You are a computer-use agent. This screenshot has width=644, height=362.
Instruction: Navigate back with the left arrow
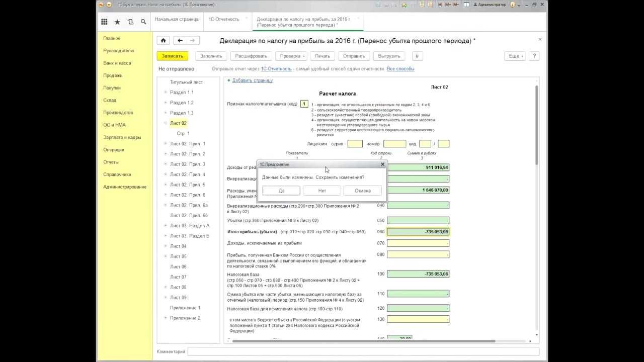click(180, 41)
